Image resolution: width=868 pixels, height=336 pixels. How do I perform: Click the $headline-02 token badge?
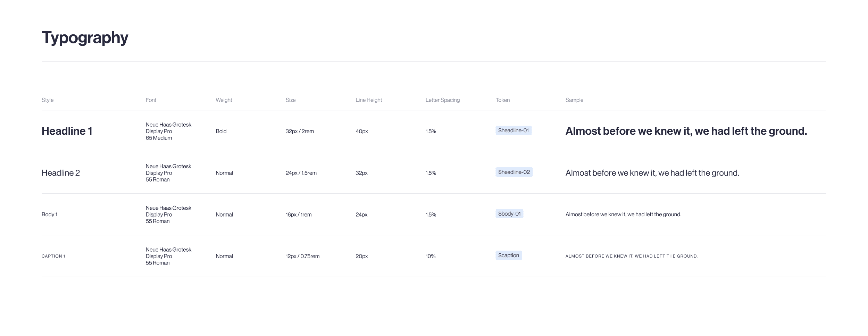click(514, 172)
